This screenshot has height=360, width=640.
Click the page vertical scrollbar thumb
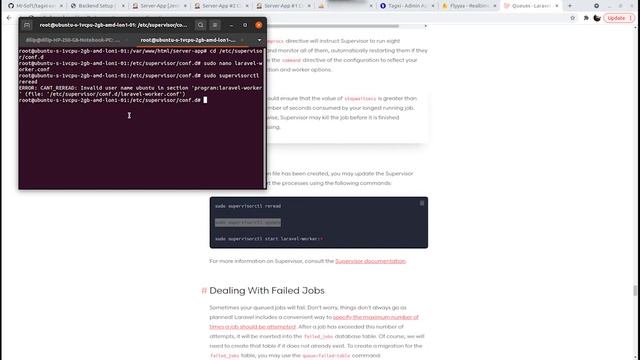pyautogui.click(x=635, y=291)
